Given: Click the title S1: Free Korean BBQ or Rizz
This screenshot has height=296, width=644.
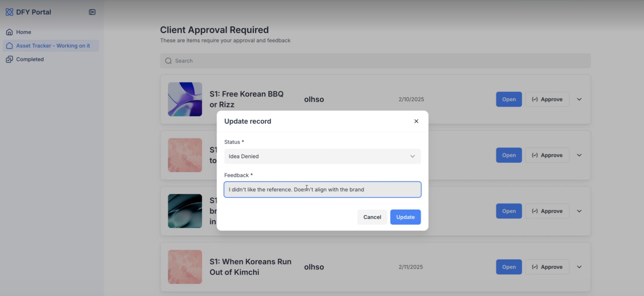Looking at the screenshot, I should [246, 99].
